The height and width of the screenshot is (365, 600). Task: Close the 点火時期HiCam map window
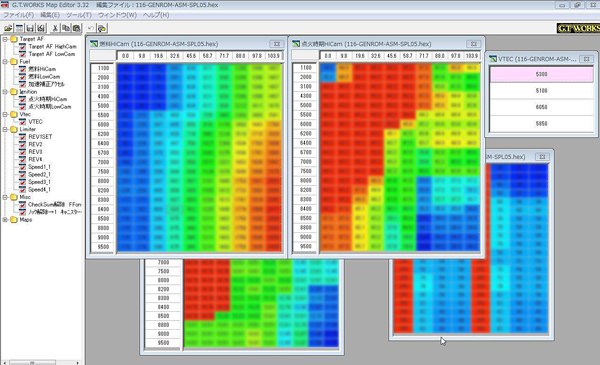point(473,44)
